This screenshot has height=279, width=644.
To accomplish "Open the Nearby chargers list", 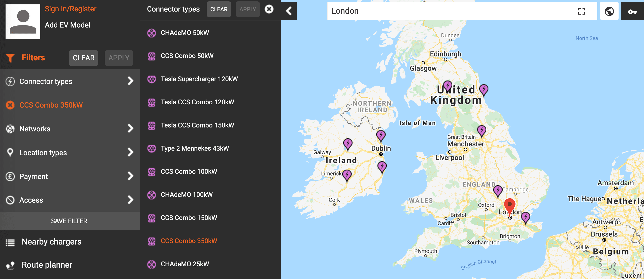I will (51, 242).
